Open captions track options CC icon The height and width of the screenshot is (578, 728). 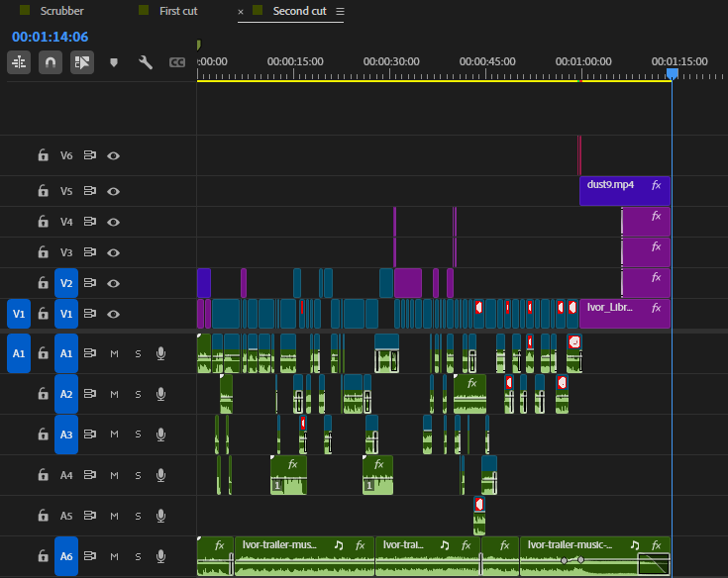(x=177, y=62)
